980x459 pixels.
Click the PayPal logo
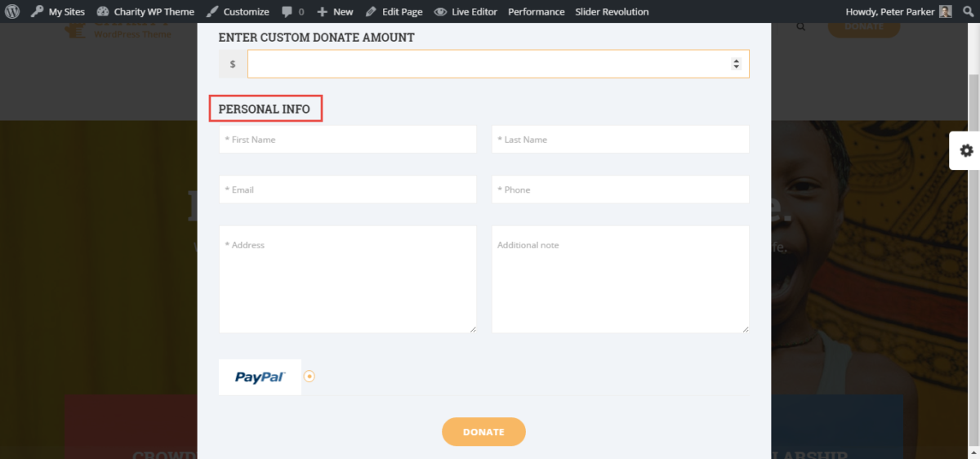pos(260,377)
